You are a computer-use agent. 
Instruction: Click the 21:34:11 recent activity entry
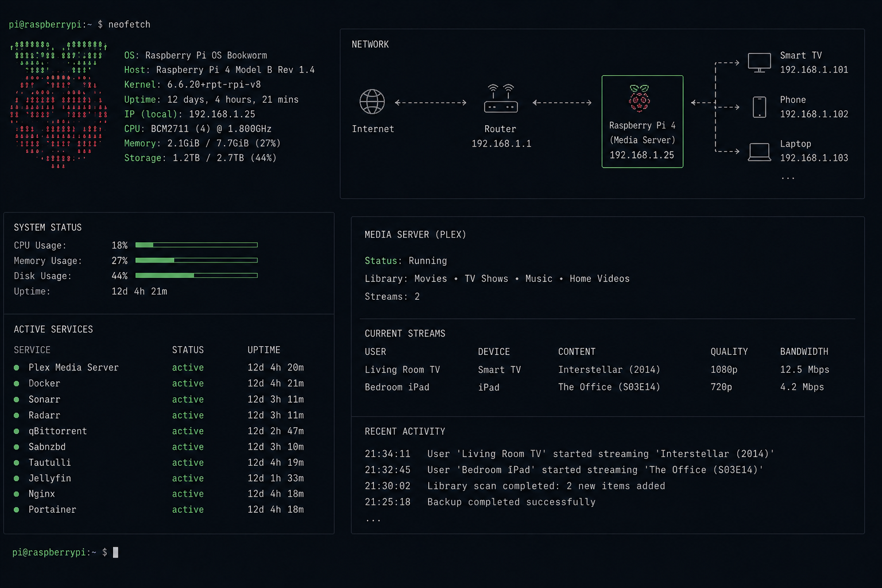point(569,454)
